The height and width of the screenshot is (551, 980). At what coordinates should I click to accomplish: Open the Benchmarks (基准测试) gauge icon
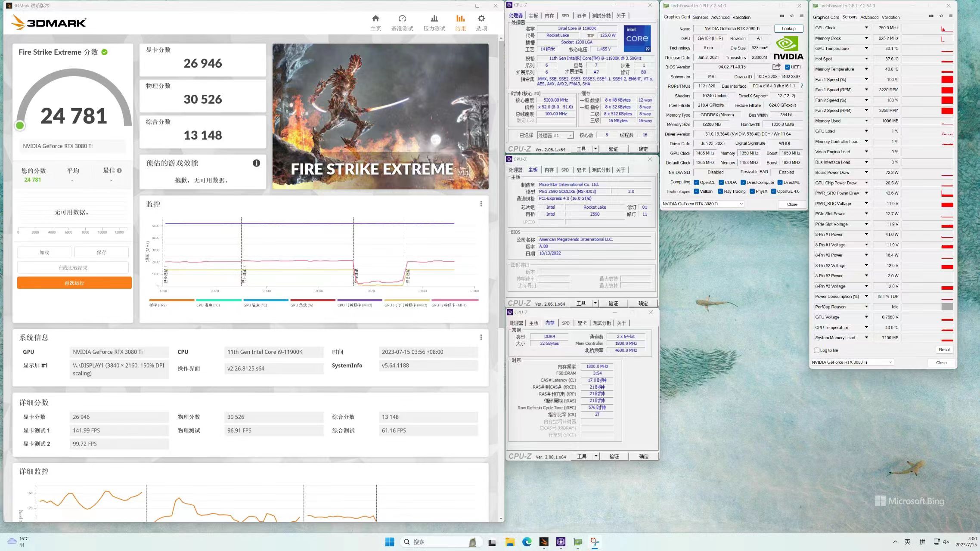pos(402,19)
